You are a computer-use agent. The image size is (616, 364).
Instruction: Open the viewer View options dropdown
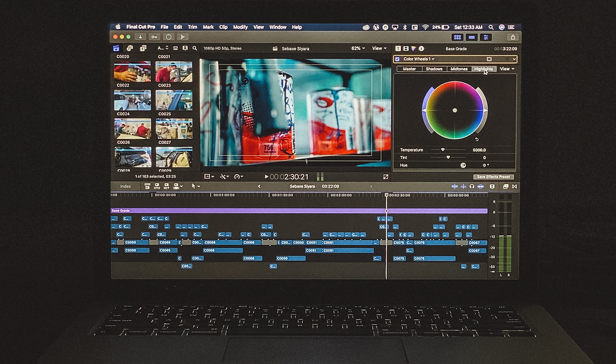(x=380, y=48)
